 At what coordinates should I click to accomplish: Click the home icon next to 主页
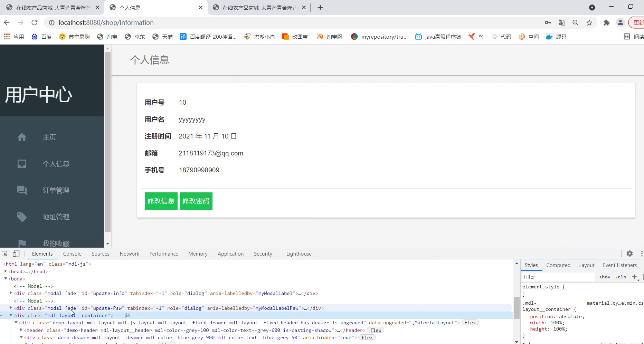(x=22, y=137)
